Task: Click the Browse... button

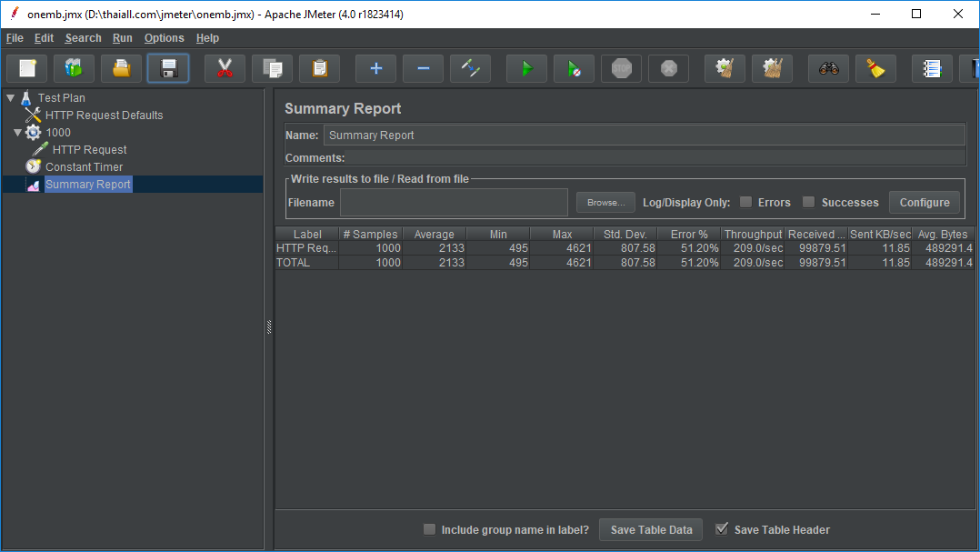Action: (x=605, y=203)
